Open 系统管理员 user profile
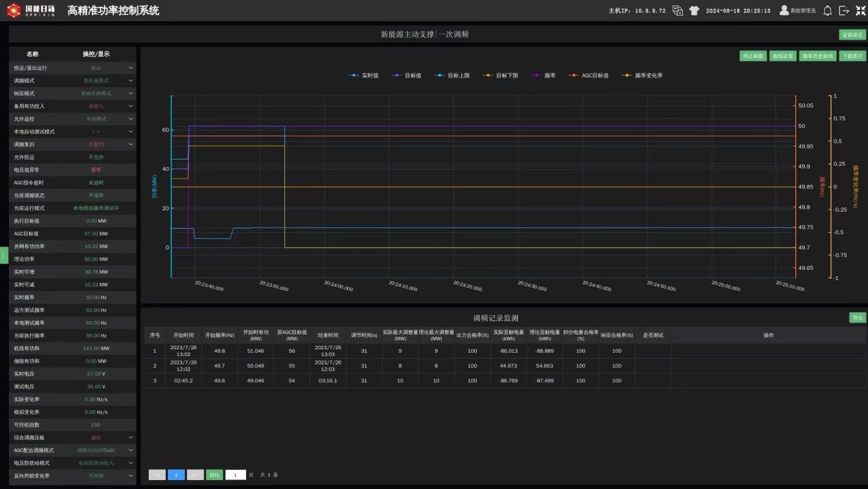Screen dimensions: 868x489 [797, 10]
